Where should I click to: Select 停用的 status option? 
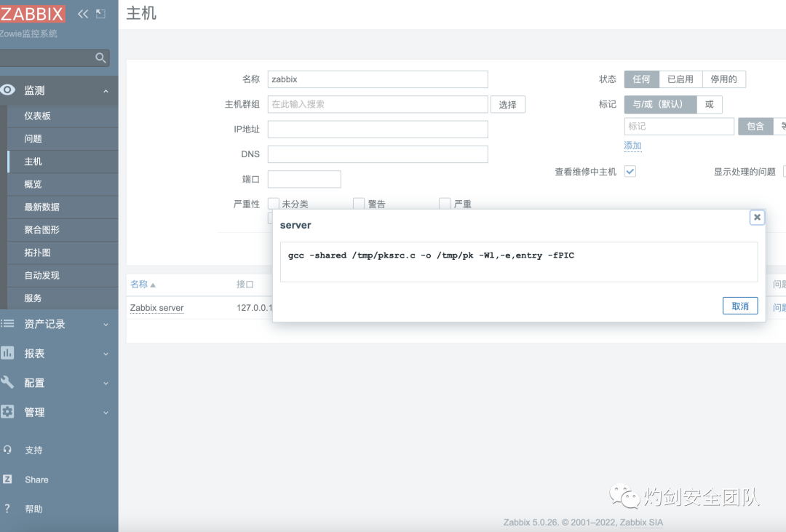(x=724, y=79)
